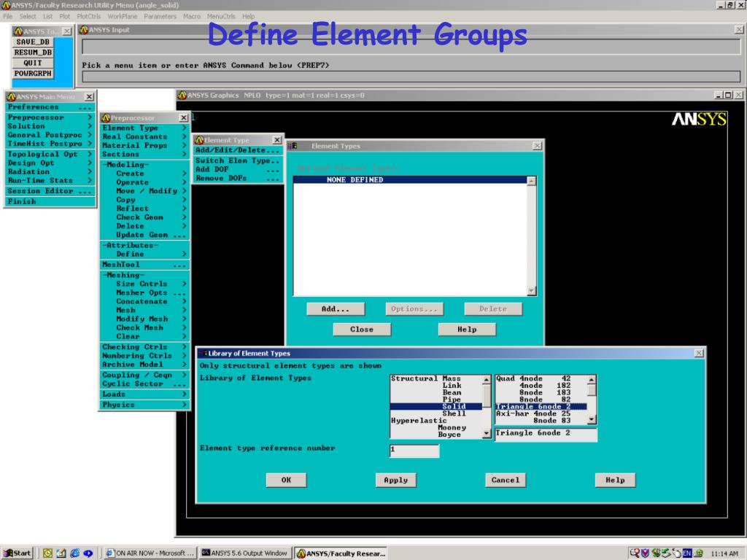
Task: Select Solid in the structural element list
Action: tap(436, 407)
